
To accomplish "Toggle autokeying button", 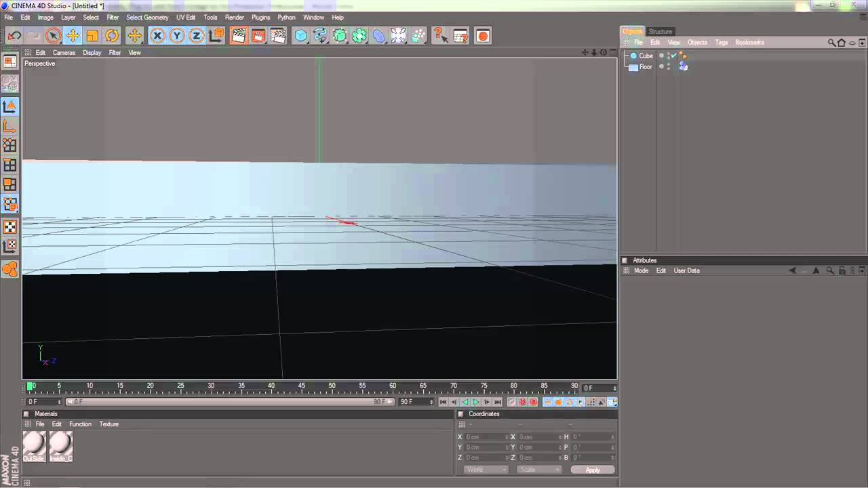I will click(x=523, y=403).
